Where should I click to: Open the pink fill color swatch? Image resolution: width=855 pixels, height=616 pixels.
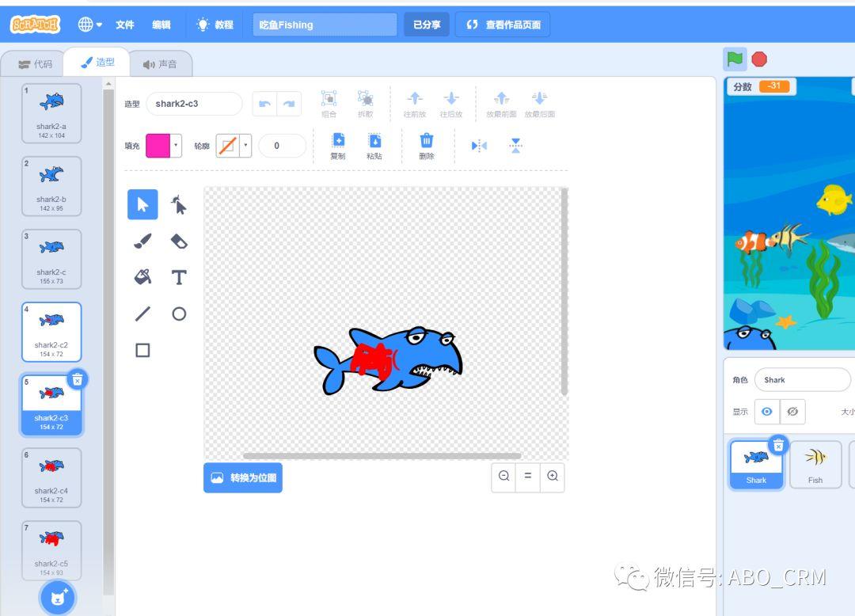(163, 146)
